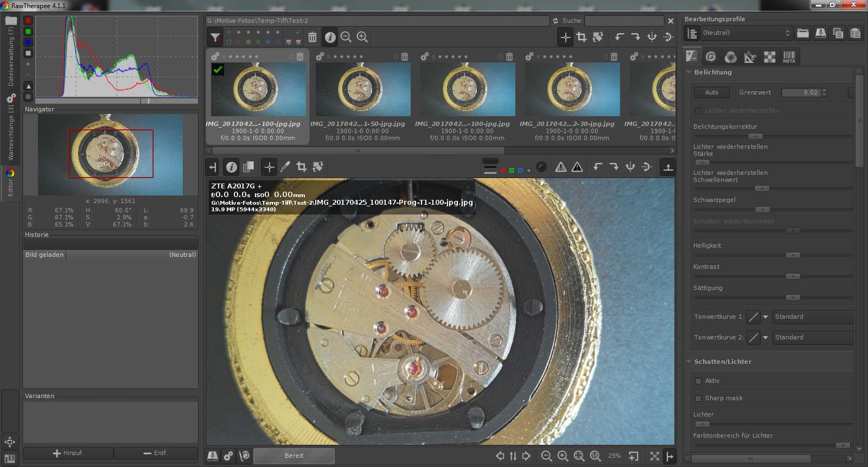Open the Raw tool tab (checkerboard)

point(769,56)
